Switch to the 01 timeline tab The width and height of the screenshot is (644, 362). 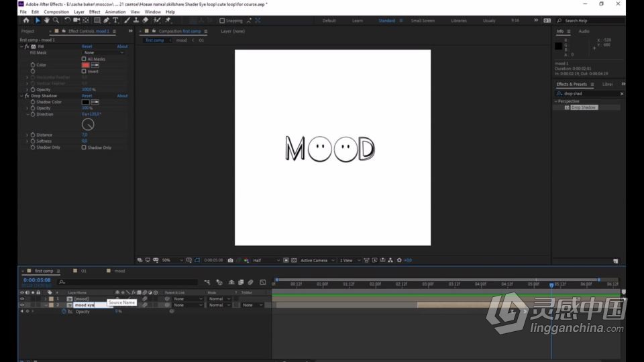(x=83, y=271)
